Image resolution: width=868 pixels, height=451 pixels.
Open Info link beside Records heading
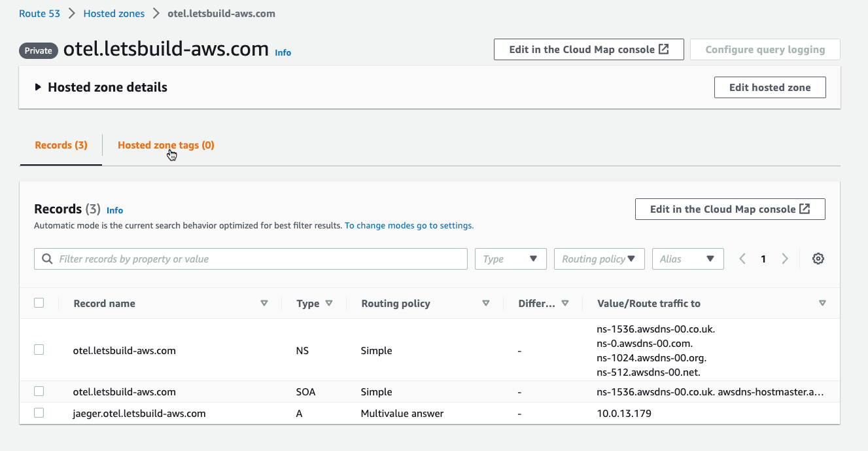coord(114,210)
